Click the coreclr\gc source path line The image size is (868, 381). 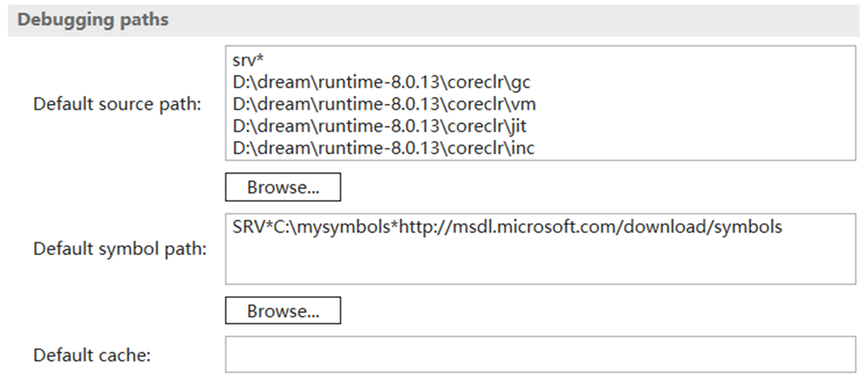pos(381,82)
